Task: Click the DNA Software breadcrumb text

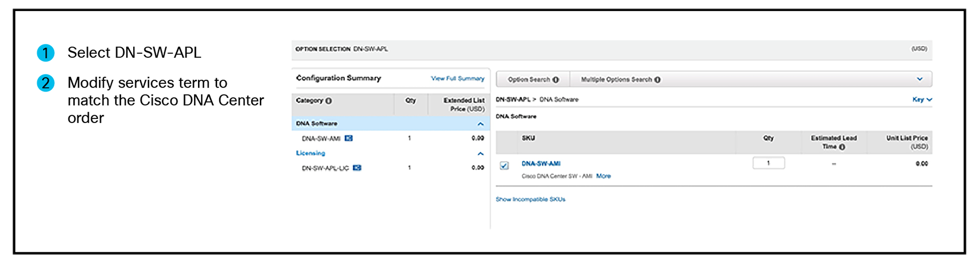Action: pyautogui.click(x=559, y=100)
